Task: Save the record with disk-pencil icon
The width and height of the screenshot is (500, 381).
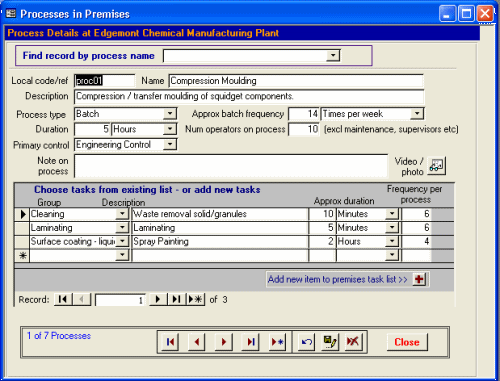Action: click(x=330, y=342)
